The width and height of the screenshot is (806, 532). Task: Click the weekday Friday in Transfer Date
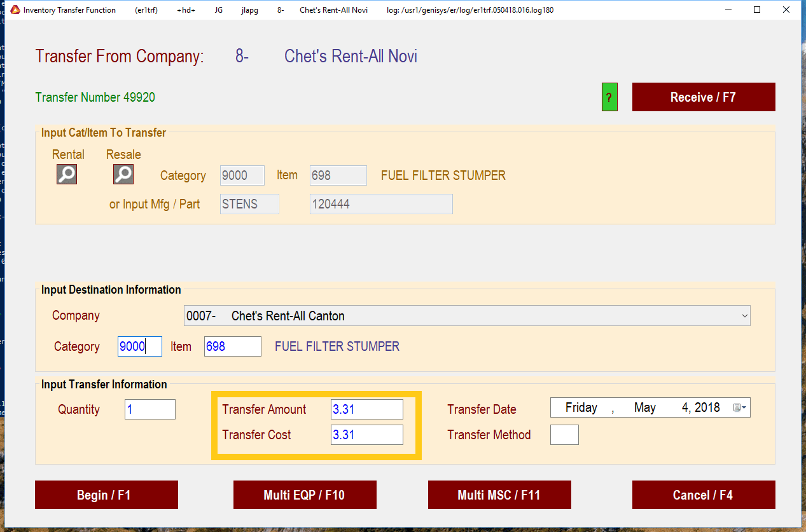click(x=581, y=408)
